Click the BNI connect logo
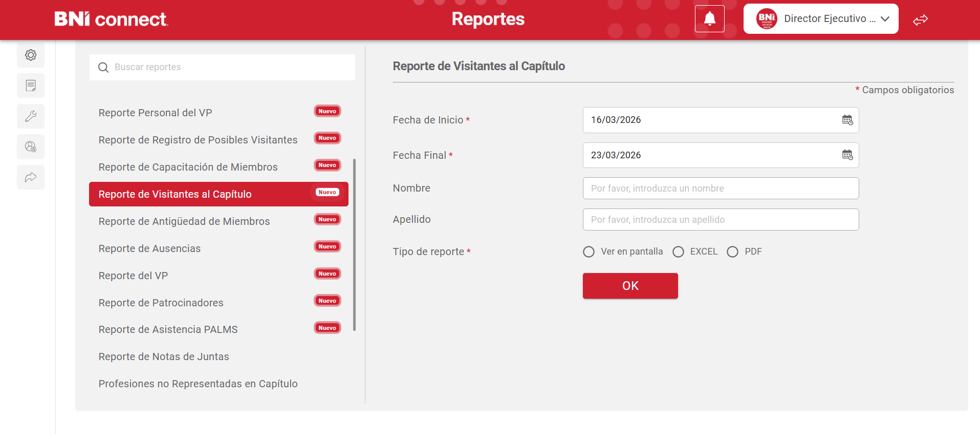Viewport: 980px width, 439px height. 111,19
